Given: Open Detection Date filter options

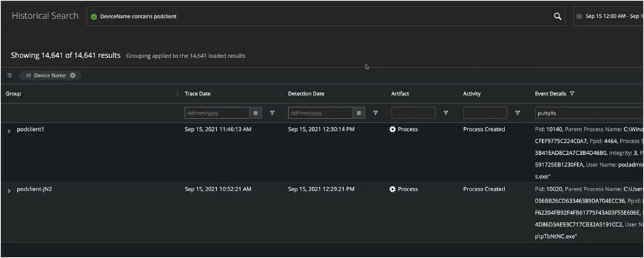Looking at the screenshot, I should pos(375,113).
